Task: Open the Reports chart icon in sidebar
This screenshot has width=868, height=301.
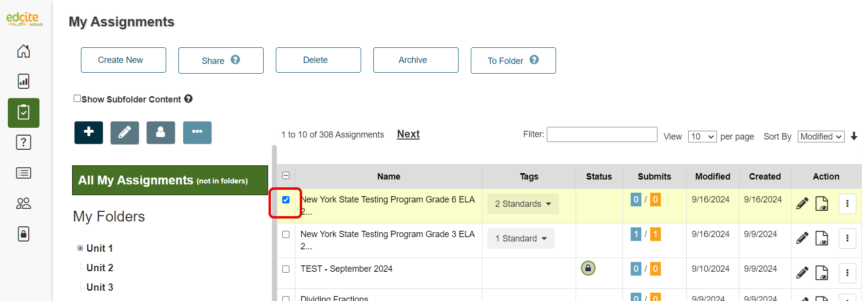Action: 23,81
